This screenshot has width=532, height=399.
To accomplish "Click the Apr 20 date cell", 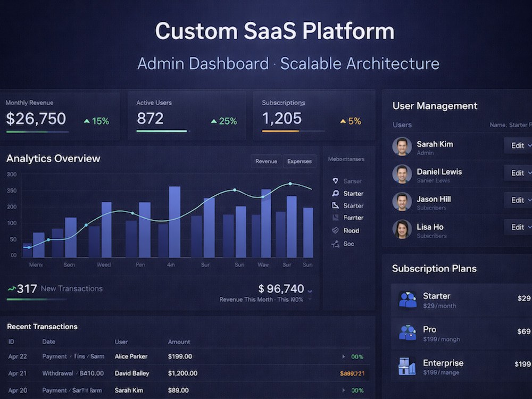I will tap(18, 390).
